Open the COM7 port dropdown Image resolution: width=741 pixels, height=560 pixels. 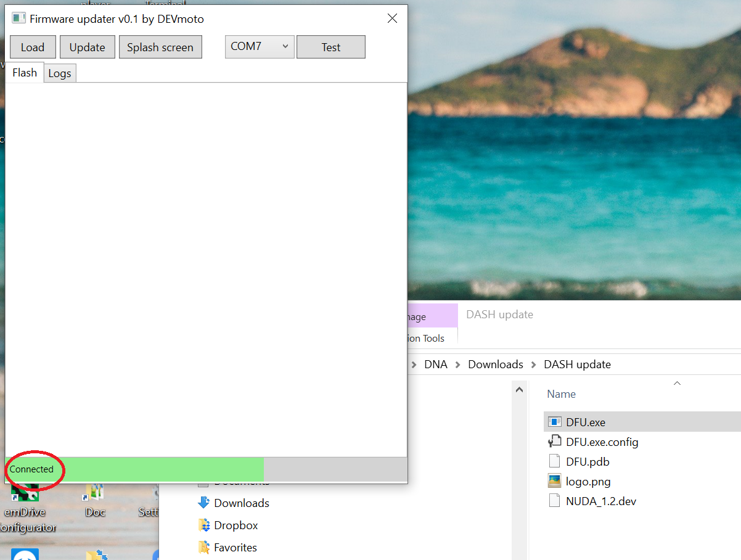tap(260, 47)
